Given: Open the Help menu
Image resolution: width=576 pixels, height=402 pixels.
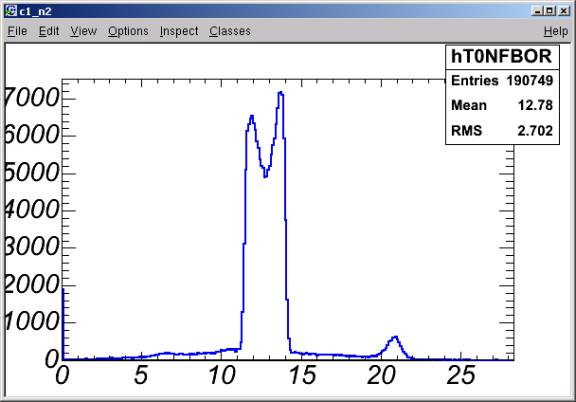Looking at the screenshot, I should tap(556, 31).
